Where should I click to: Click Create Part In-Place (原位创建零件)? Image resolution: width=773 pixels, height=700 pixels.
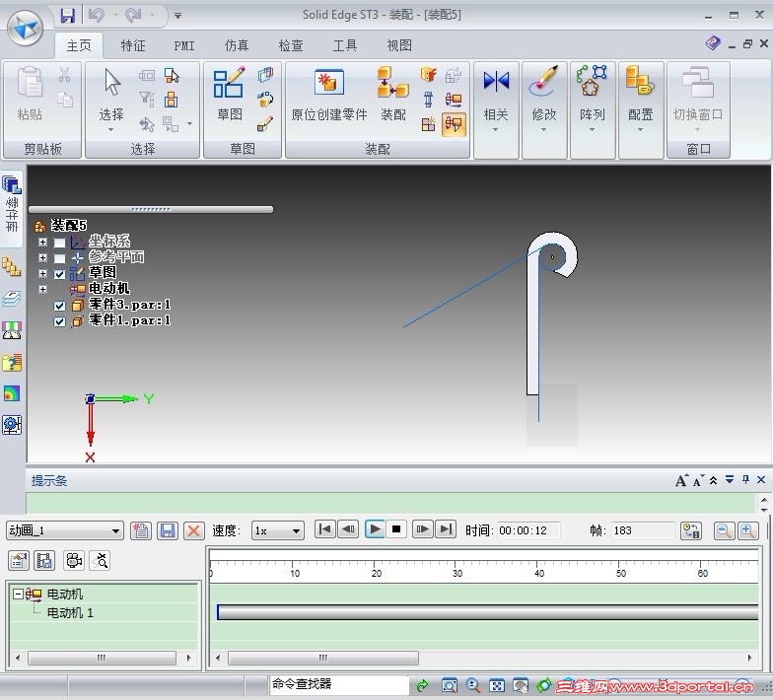click(329, 95)
